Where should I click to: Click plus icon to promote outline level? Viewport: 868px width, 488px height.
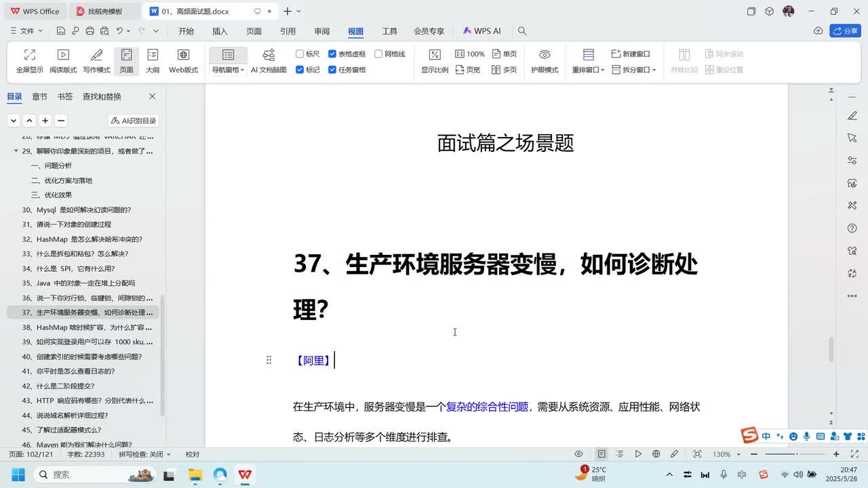click(45, 121)
